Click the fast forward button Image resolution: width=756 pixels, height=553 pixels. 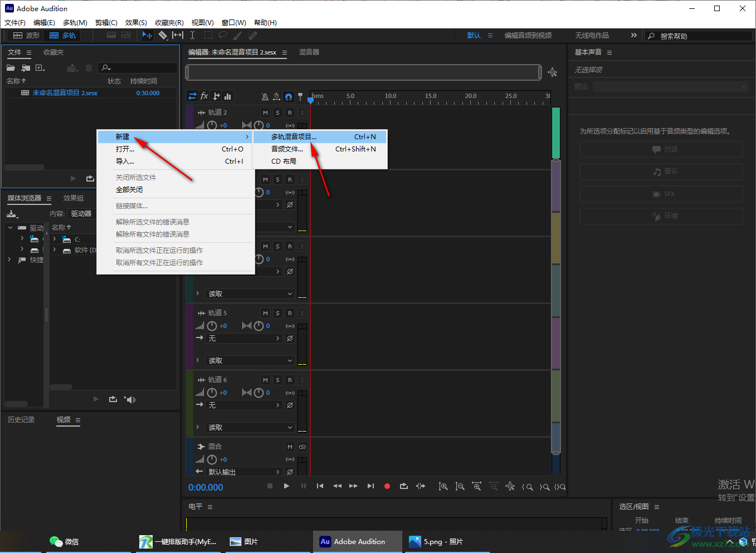[353, 486]
